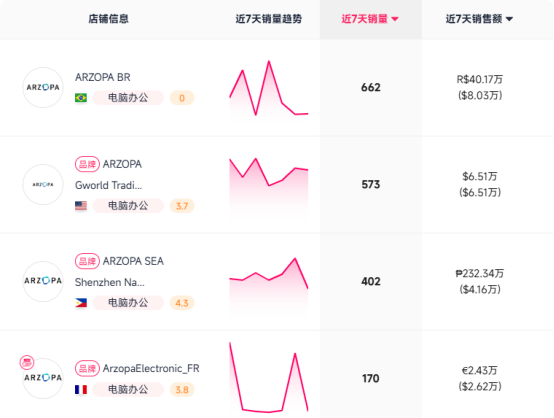This screenshot has width=554, height=418.
Task: Click the Gworld Tradi store logo
Action: [43, 184]
